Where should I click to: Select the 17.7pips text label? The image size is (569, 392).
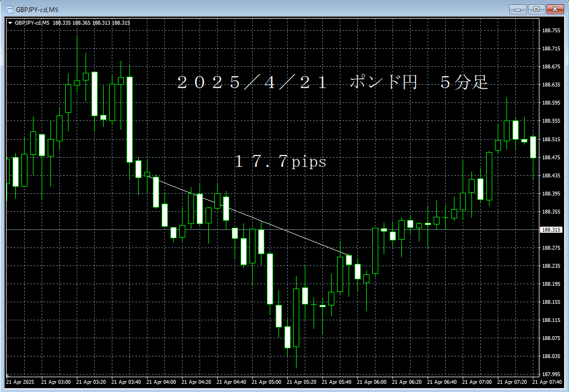(x=281, y=161)
